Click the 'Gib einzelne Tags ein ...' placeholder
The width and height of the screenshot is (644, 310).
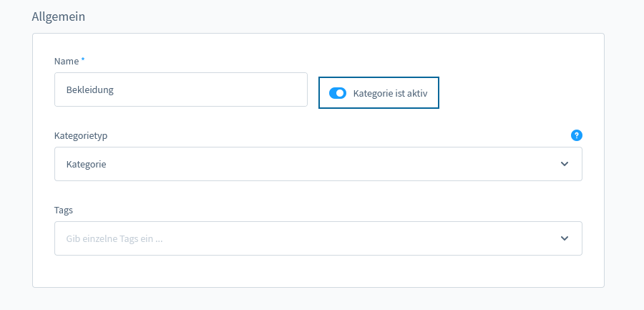click(114, 239)
